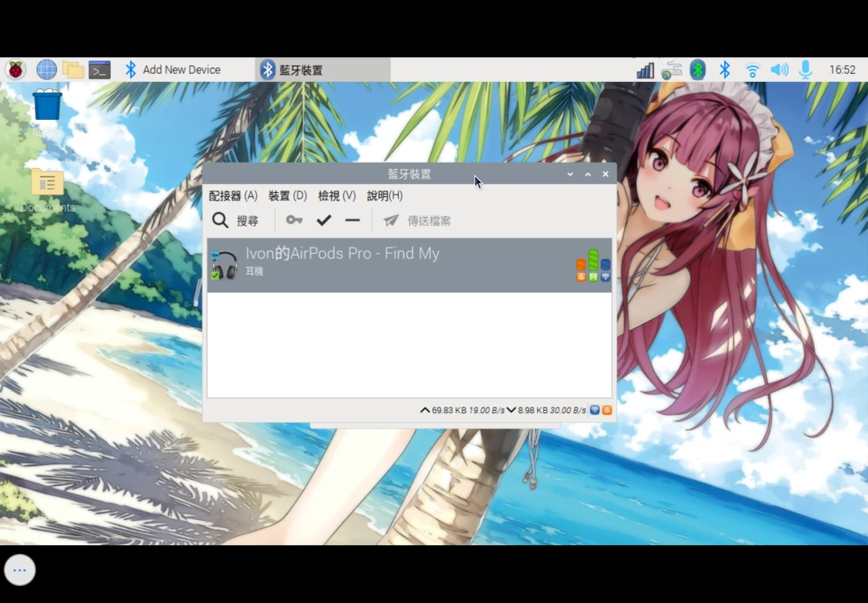This screenshot has height=603, width=868.
Task: Open the Raspberry Pi main menu
Action: pos(16,70)
